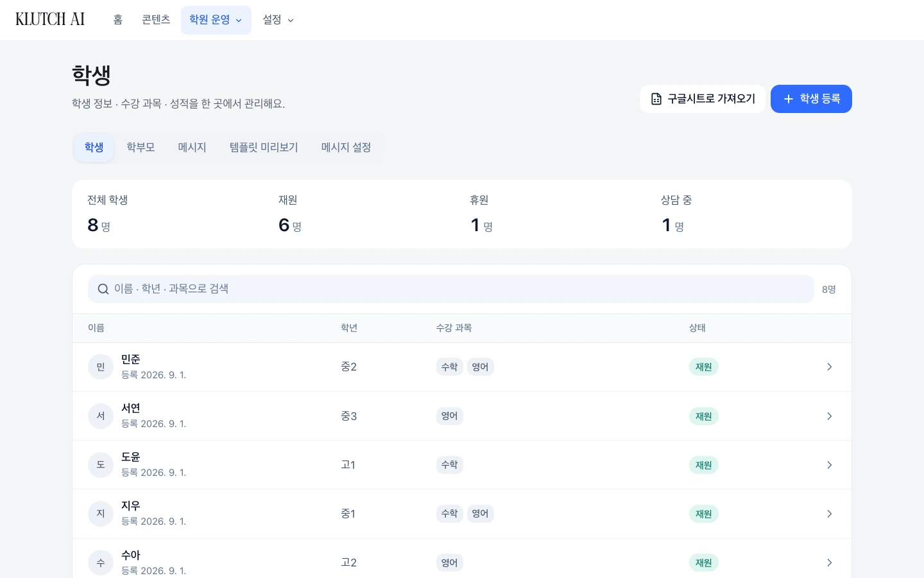This screenshot has width=924, height=578.
Task: Open the 메시지 설정 tab
Action: [x=346, y=148]
